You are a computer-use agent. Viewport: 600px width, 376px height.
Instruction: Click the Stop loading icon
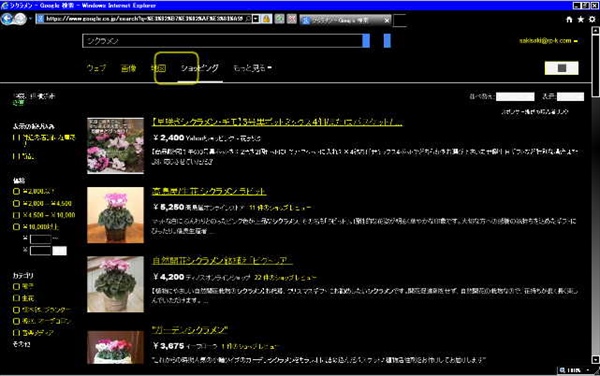click(292, 19)
